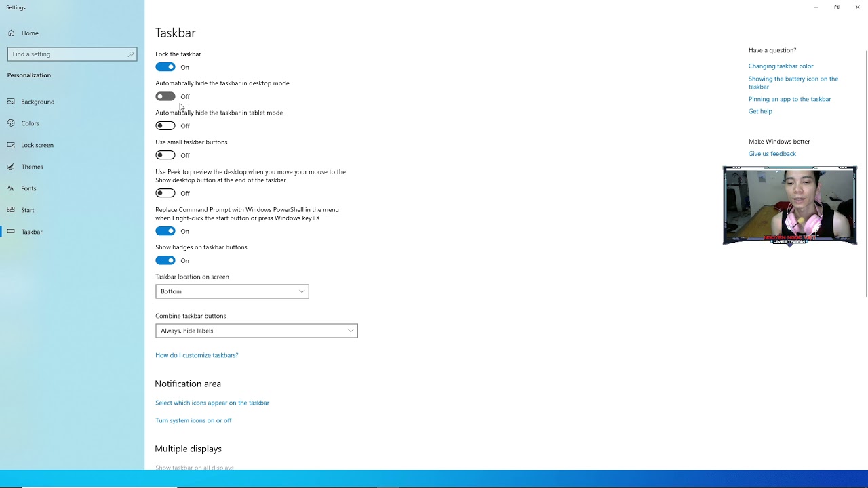The height and width of the screenshot is (488, 868).
Task: Click the Colors palette icon
Action: [12, 123]
